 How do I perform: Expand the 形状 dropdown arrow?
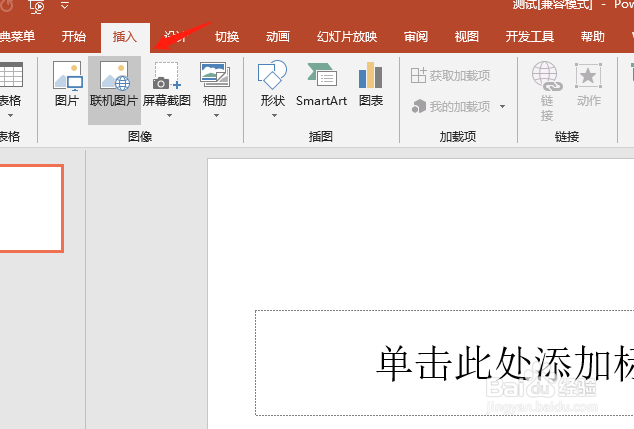coord(274,116)
